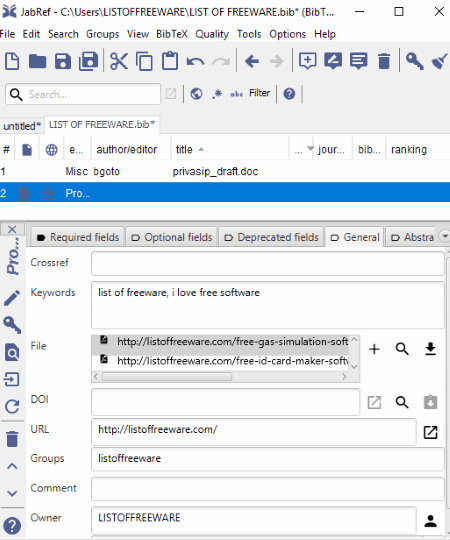Open the Optional fields tab
The height and width of the screenshot is (540, 450).
coord(172,237)
